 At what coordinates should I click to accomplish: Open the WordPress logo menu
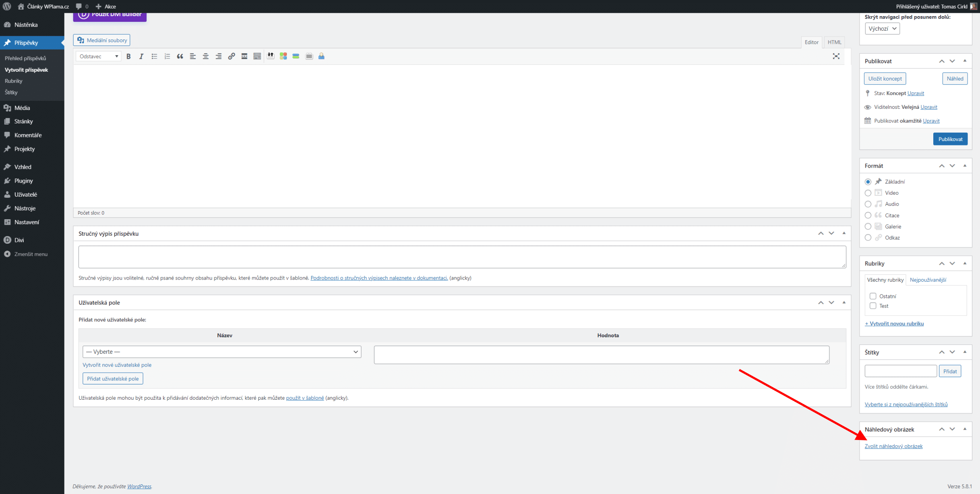(x=7, y=6)
